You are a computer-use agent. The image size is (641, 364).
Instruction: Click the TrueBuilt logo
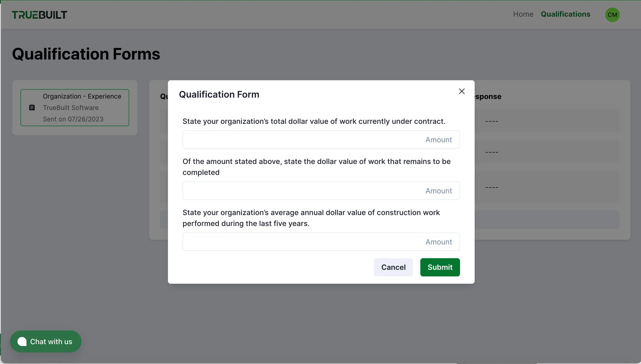[39, 15]
